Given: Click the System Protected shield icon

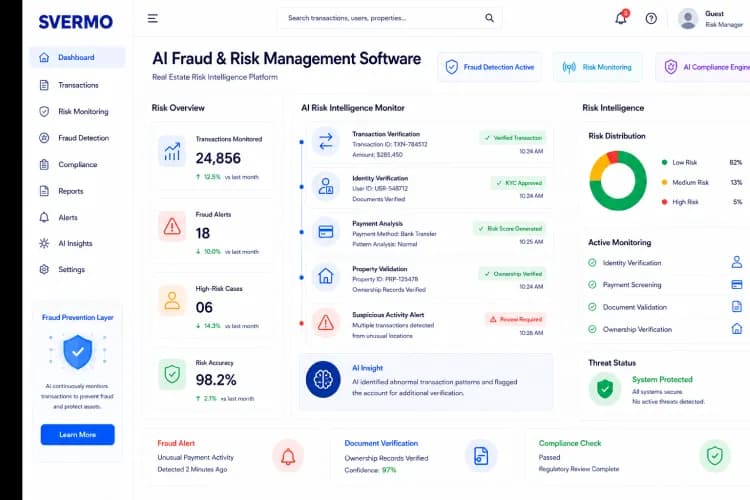Looking at the screenshot, I should pyautogui.click(x=605, y=389).
